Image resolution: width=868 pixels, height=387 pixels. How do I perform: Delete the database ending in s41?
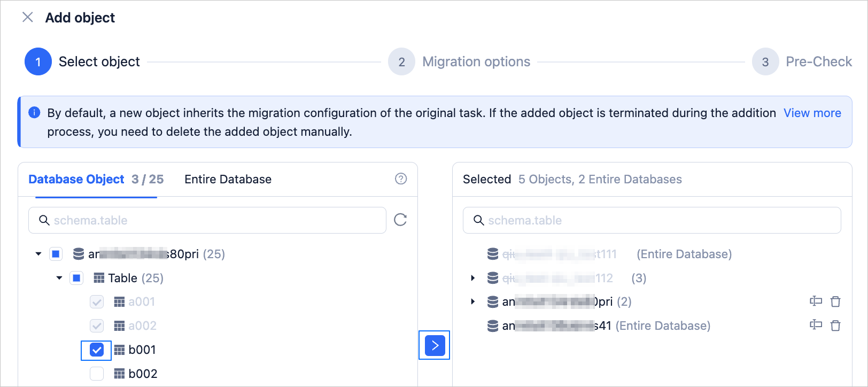(835, 326)
